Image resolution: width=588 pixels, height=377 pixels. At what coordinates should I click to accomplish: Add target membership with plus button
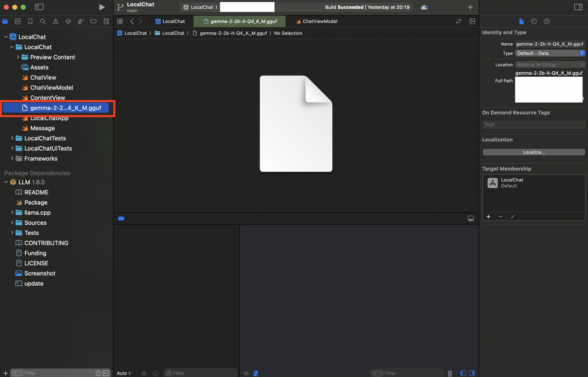tap(488, 217)
